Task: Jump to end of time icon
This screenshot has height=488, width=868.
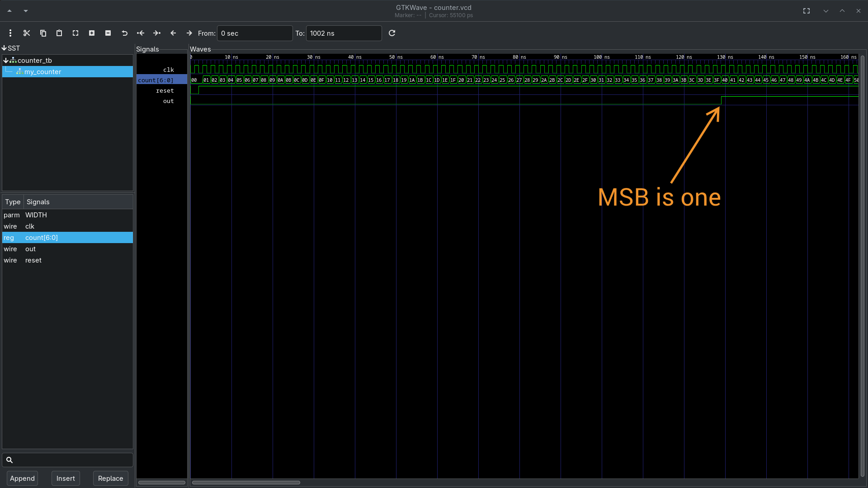Action: [x=157, y=33]
